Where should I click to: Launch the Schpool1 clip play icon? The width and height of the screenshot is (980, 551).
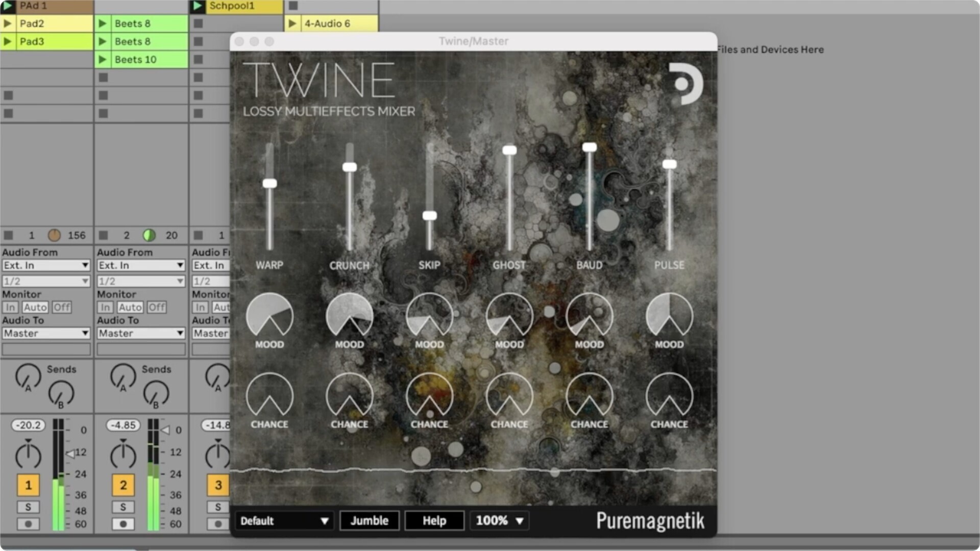pos(197,6)
